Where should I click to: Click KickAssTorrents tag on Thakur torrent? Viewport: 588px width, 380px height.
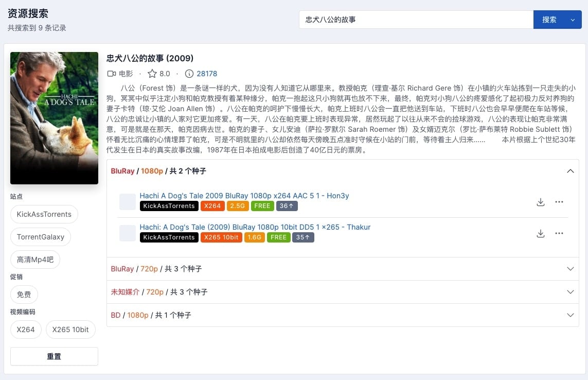[169, 237]
